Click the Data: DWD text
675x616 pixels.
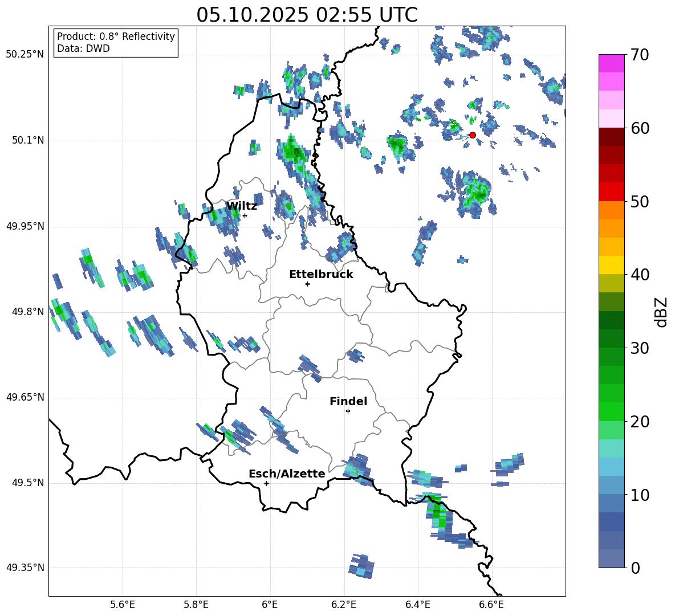(83, 48)
